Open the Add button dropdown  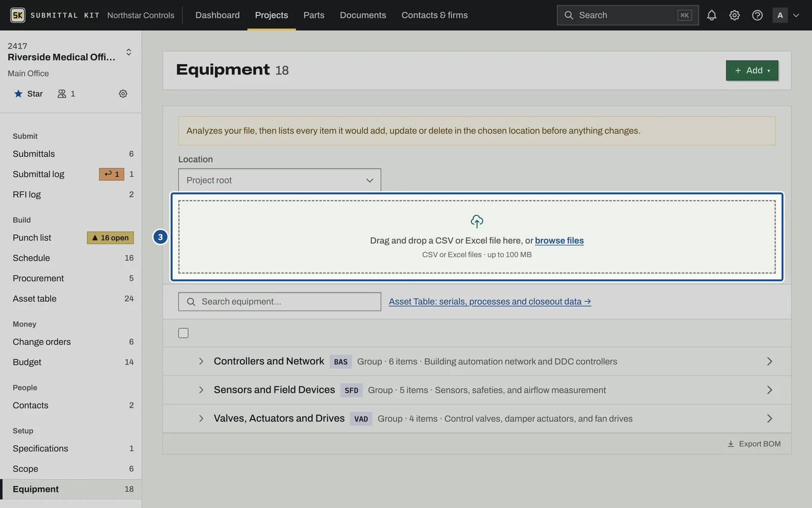coord(752,71)
